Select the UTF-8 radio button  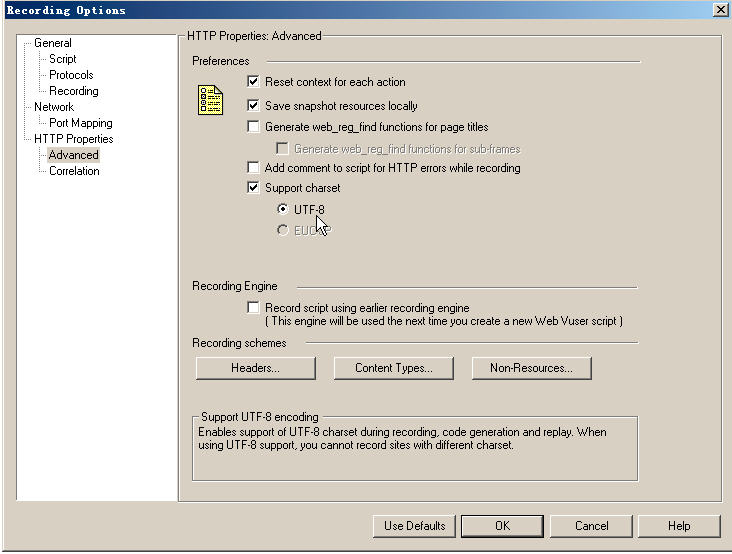[x=282, y=209]
